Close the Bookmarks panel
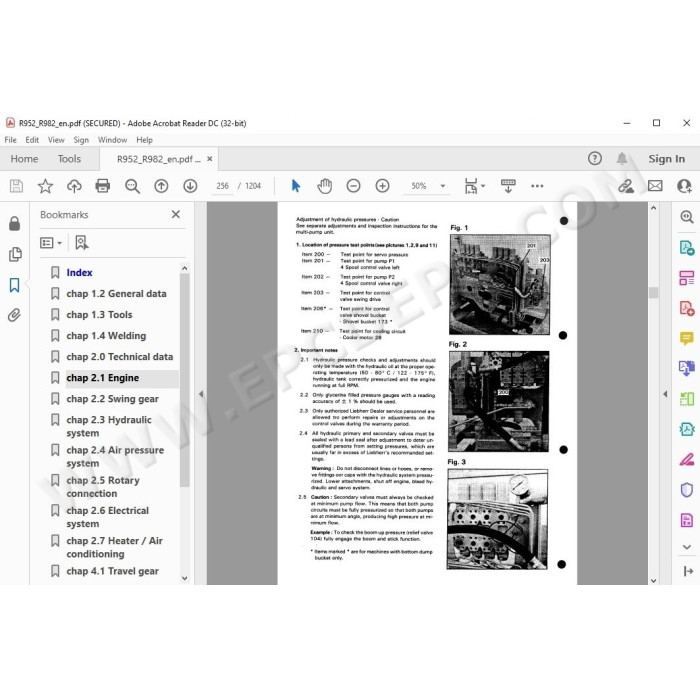This screenshot has width=700, height=700. pos(176,214)
